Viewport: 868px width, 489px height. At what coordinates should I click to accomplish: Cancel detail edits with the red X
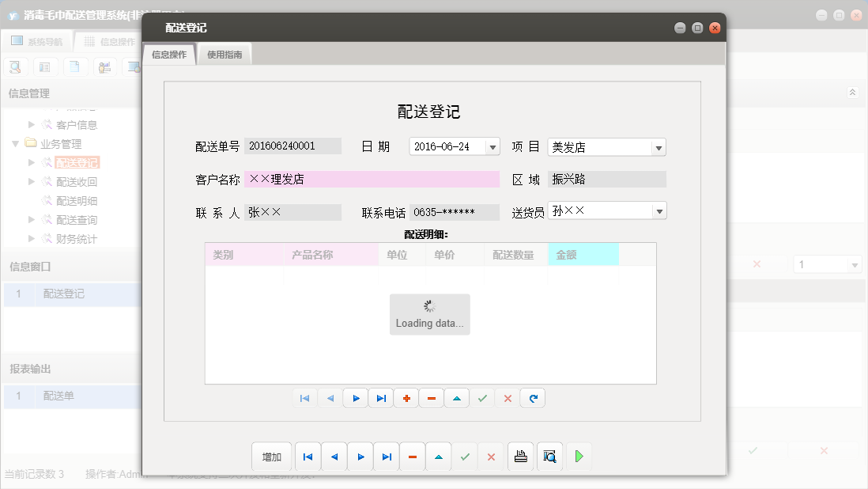(x=507, y=398)
